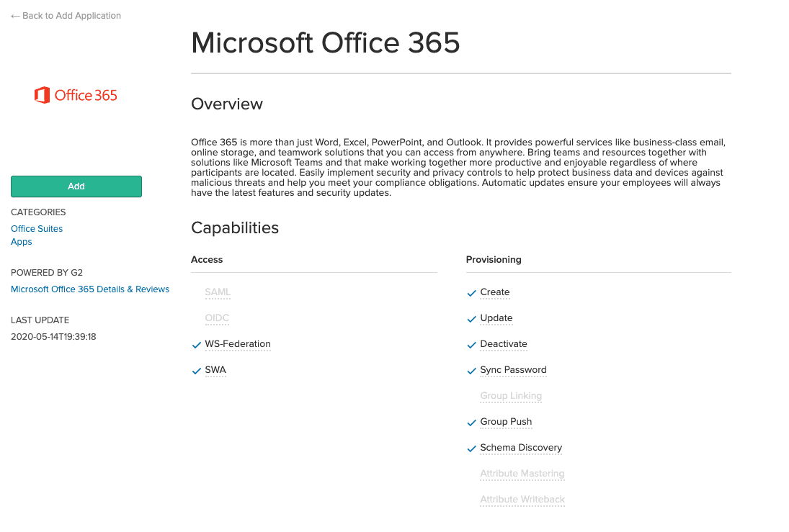
Task: Open the Office Suites category
Action: tap(37, 229)
